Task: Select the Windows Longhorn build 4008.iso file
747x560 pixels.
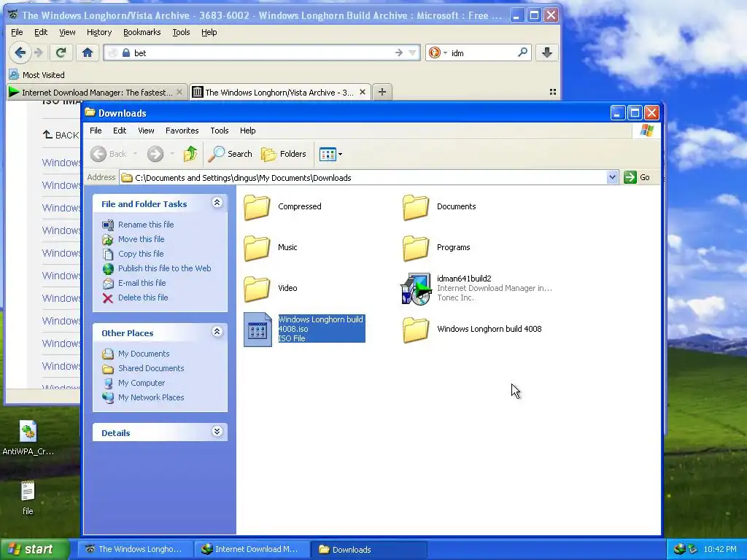Action: pyautogui.click(x=304, y=329)
